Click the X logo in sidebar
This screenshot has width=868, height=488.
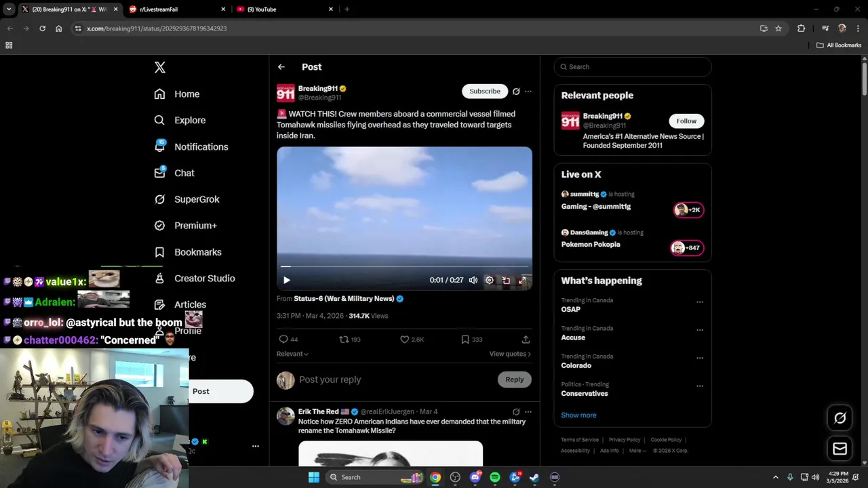[160, 67]
